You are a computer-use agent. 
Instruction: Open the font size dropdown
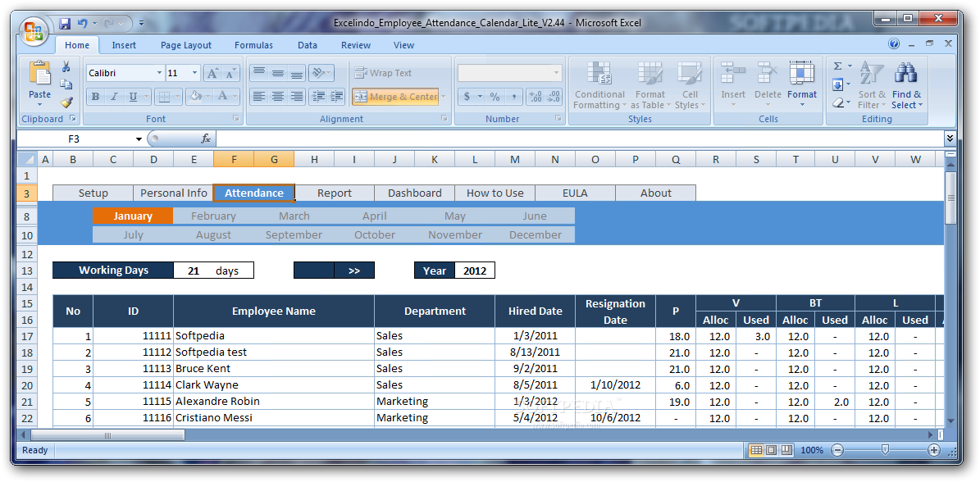click(x=194, y=73)
